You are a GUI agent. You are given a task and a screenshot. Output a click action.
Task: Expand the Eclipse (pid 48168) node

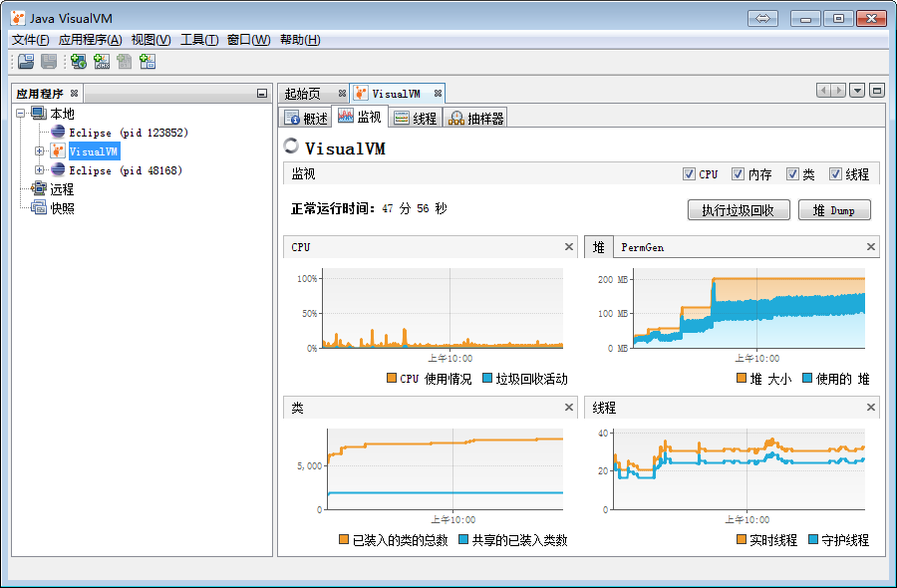click(x=39, y=169)
